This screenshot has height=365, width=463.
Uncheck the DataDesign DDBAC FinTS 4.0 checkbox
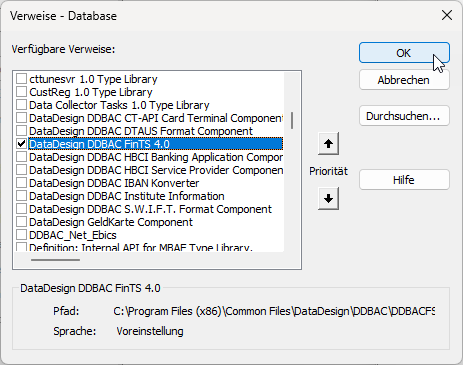[22, 144]
